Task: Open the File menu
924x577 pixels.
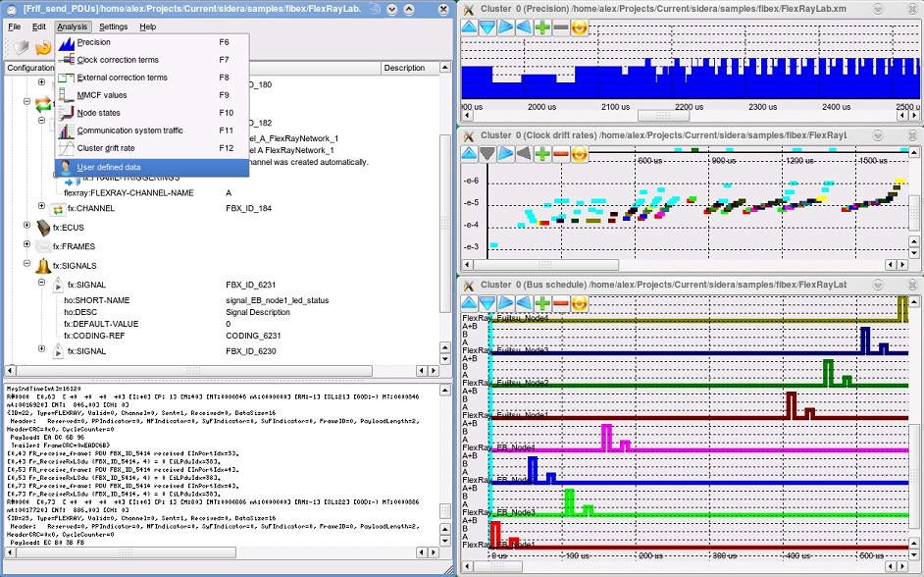Action: (14, 26)
